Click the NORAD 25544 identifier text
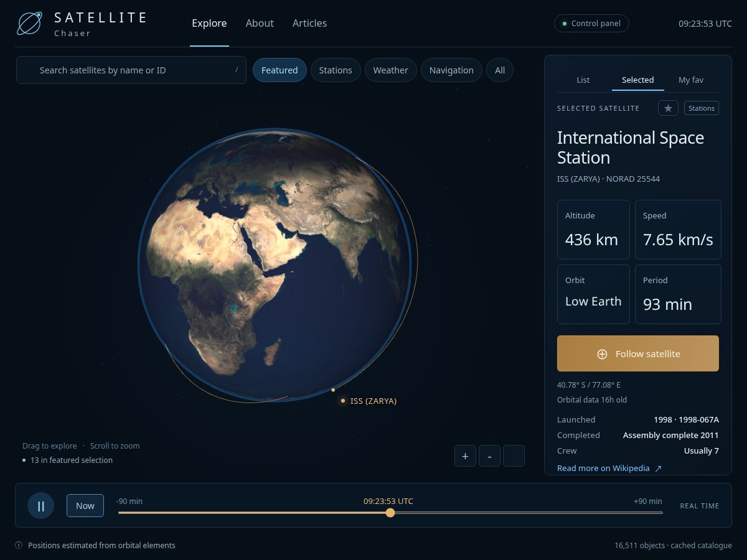Viewport: 747px width, 560px height. pyautogui.click(x=633, y=179)
